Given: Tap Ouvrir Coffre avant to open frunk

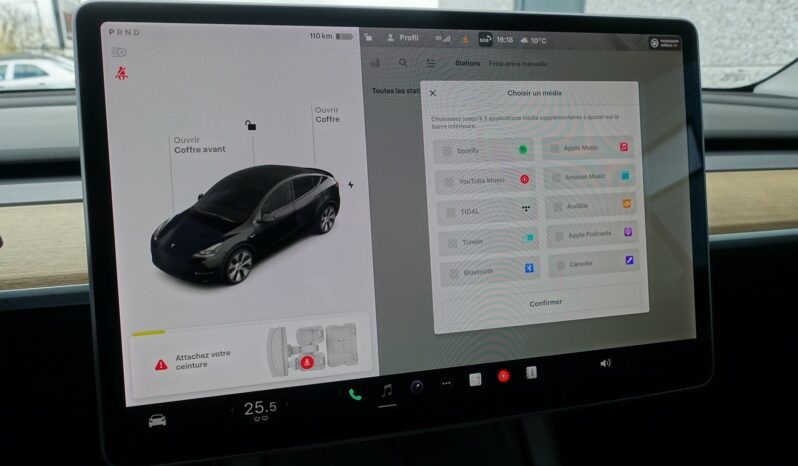Looking at the screenshot, I should pos(199,144).
